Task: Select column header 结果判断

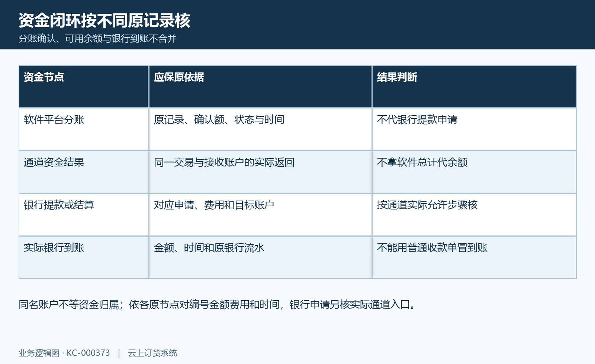Action: point(474,87)
